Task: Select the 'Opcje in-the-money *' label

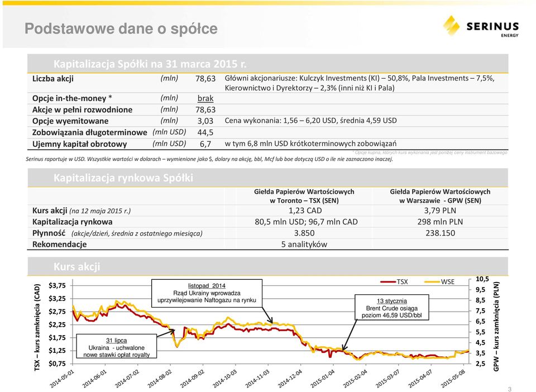Action: pyautogui.click(x=72, y=98)
